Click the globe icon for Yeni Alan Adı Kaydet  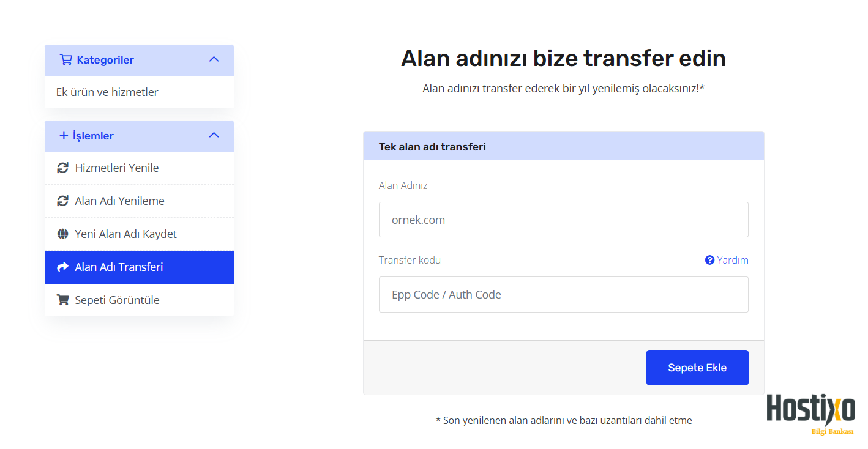click(62, 234)
